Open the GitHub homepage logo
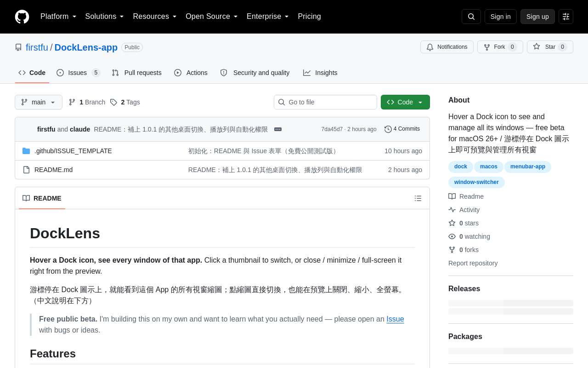 pos(22,17)
